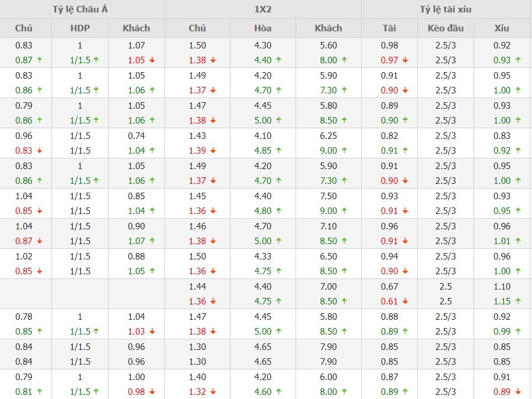532x399 pixels.
Task: Select the up arrow next to 1.01
Action: [x=518, y=241]
